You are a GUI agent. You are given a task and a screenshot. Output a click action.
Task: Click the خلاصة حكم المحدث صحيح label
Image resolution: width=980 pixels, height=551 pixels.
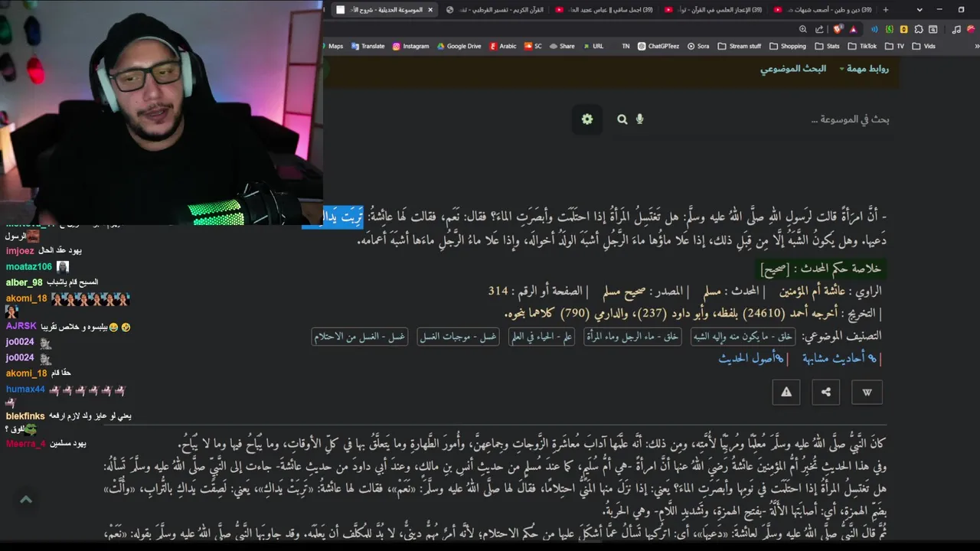click(821, 269)
